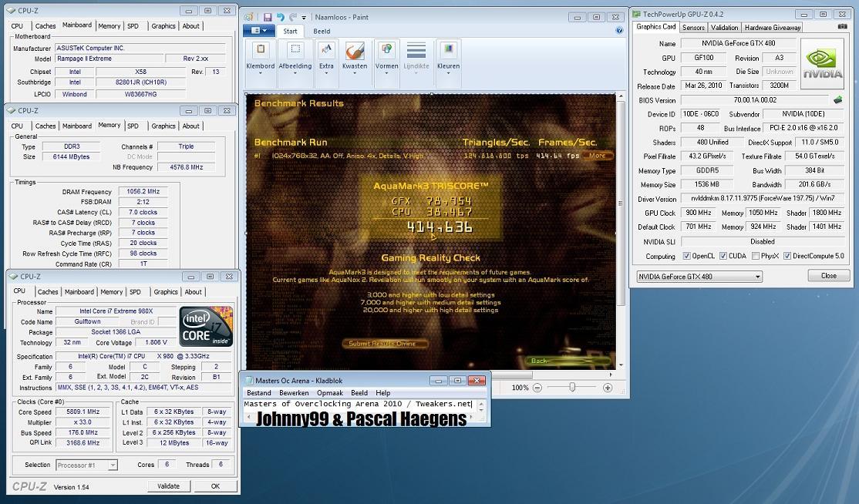Open the Processor #1 selection dropdown in CPU-Z
Viewport: 859px width, 504px height.
pyautogui.click(x=86, y=465)
